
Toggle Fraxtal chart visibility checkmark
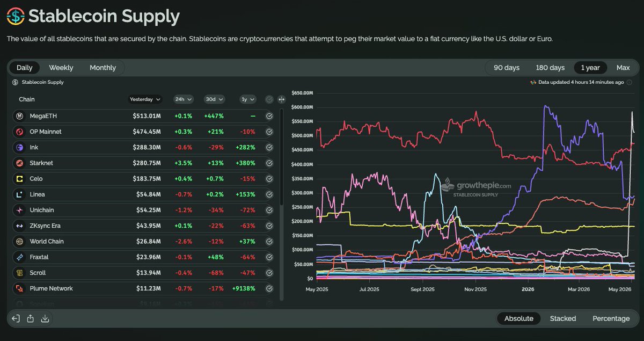pos(269,257)
